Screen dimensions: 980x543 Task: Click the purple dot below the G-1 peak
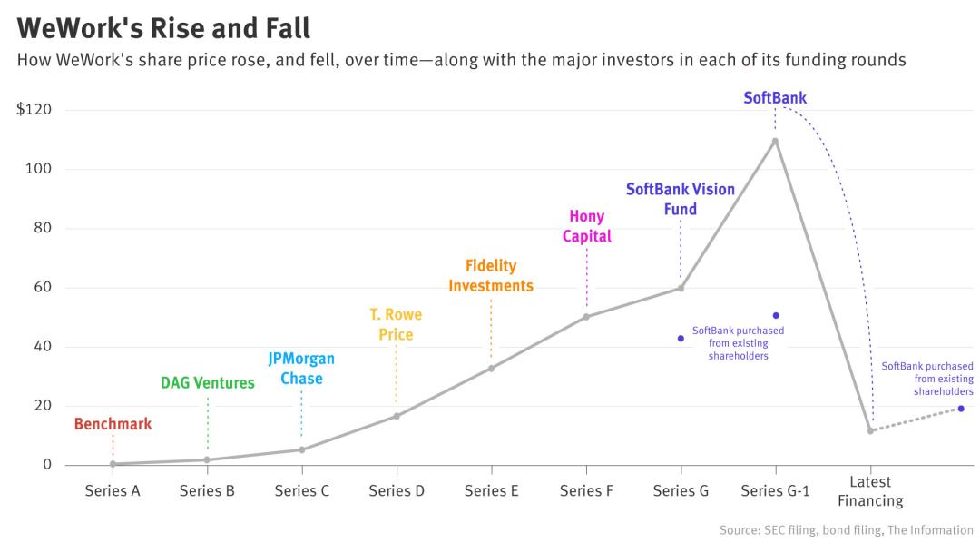pos(776,316)
